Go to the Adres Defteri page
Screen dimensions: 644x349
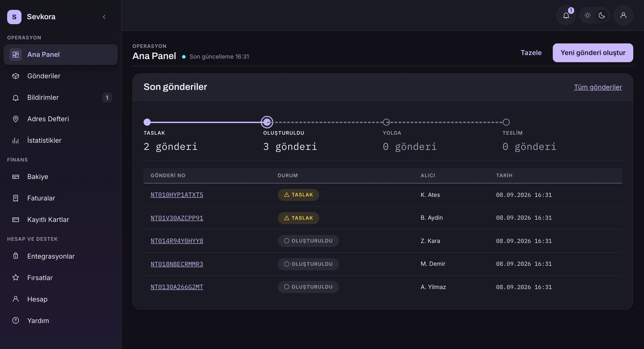click(x=61, y=119)
